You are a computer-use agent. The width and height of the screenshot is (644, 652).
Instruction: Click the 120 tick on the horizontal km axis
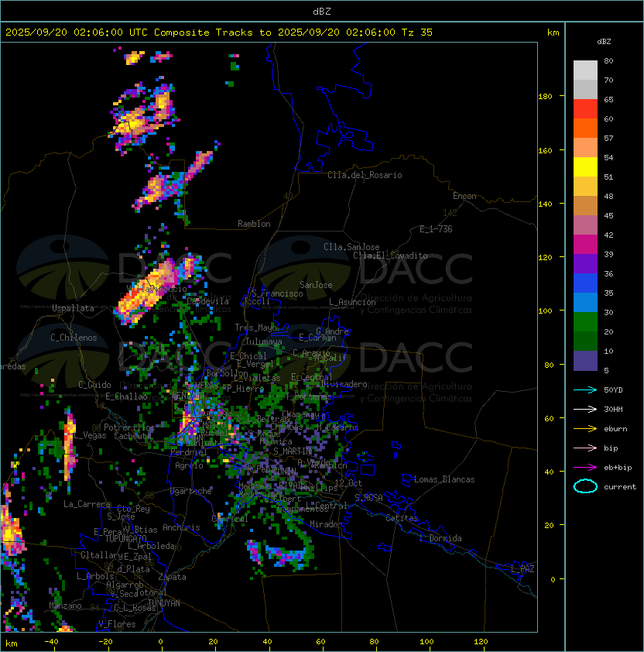(x=481, y=642)
